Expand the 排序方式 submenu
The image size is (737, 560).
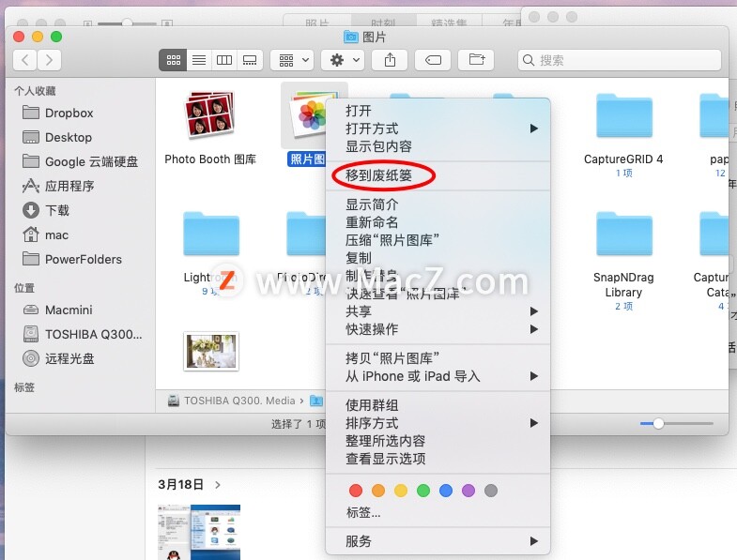point(438,423)
